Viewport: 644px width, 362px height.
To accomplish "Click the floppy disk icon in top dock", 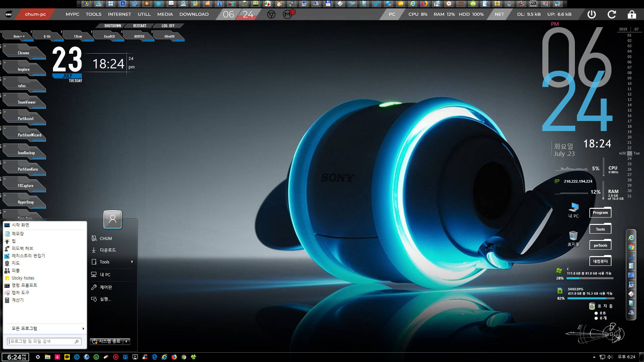I will click(x=328, y=4).
